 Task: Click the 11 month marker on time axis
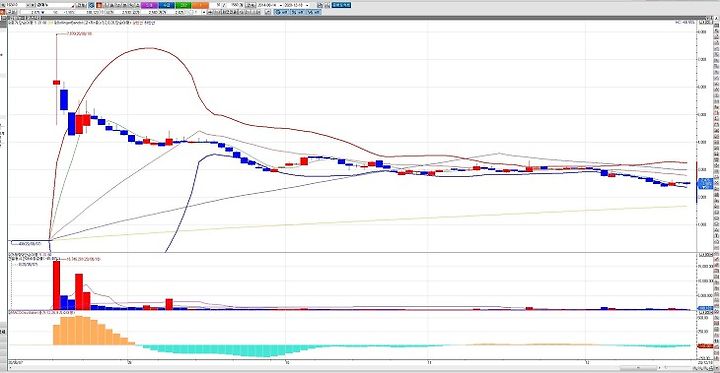428,362
